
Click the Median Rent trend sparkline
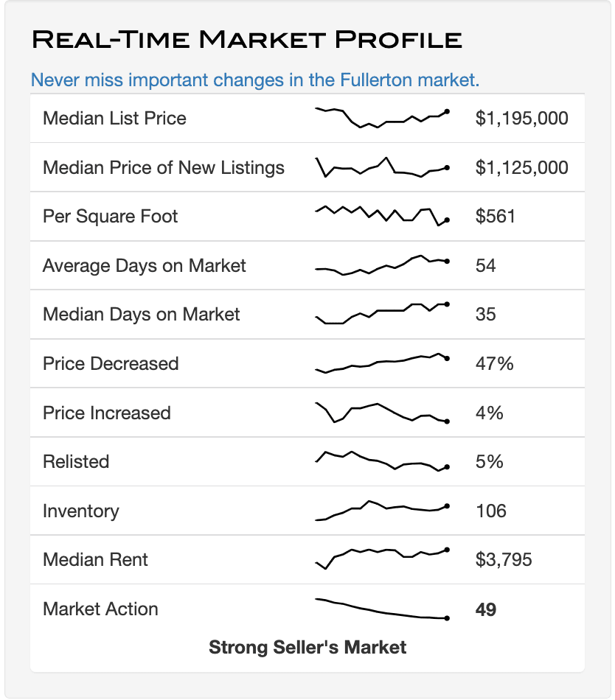click(382, 558)
